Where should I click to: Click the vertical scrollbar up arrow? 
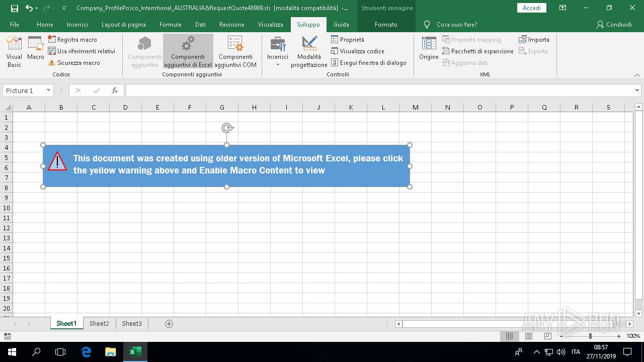click(x=638, y=107)
